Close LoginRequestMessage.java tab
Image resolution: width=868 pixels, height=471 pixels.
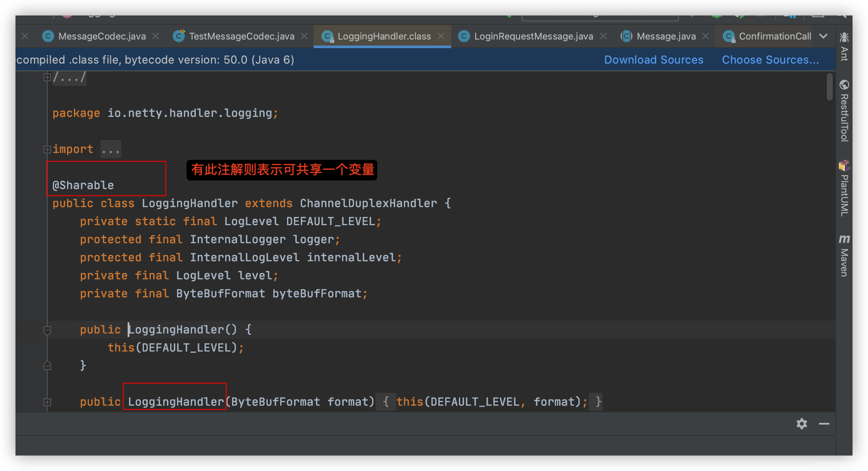pyautogui.click(x=603, y=37)
